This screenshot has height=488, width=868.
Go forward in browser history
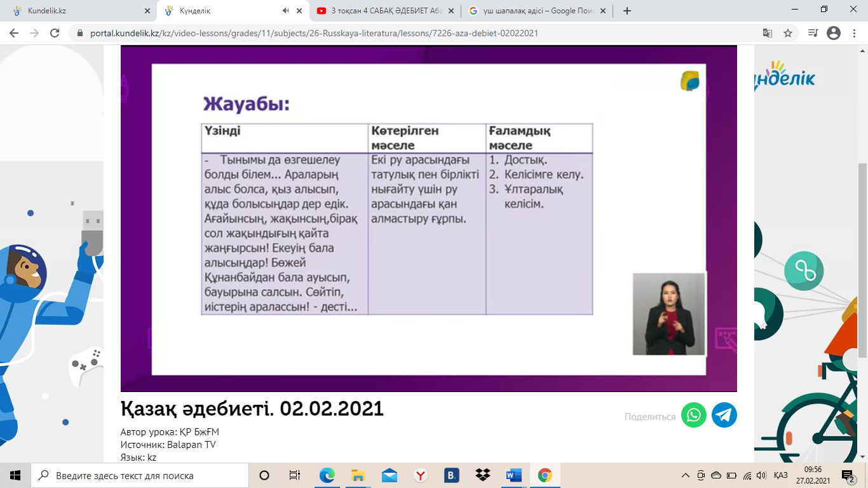click(x=34, y=33)
